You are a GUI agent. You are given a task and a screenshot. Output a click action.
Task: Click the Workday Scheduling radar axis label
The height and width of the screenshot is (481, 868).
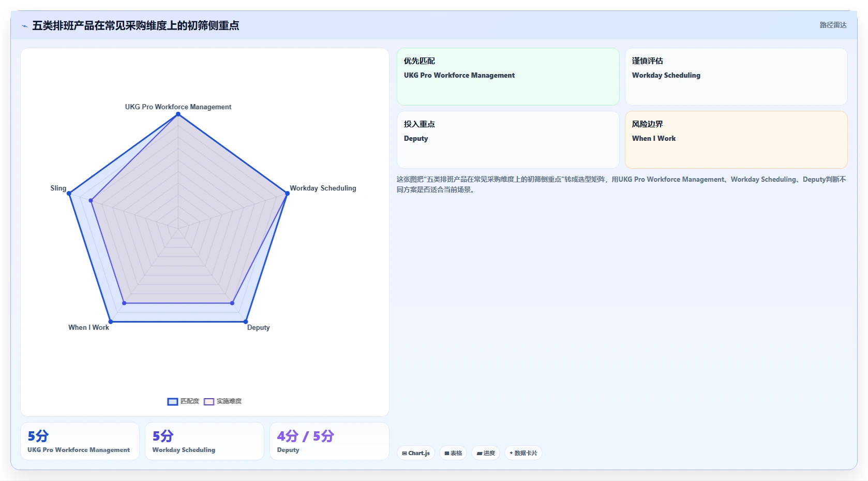[x=323, y=188]
